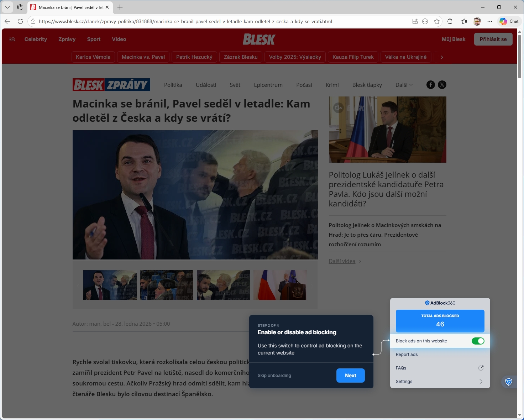
Task: Click Next in the onboarding popup
Action: coord(350,376)
